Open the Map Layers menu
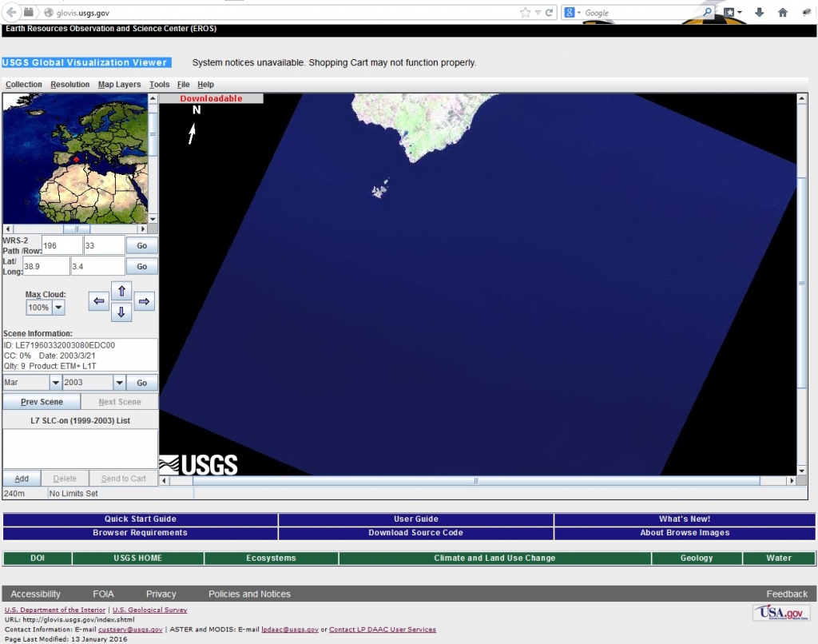The image size is (818, 644). pyautogui.click(x=119, y=85)
